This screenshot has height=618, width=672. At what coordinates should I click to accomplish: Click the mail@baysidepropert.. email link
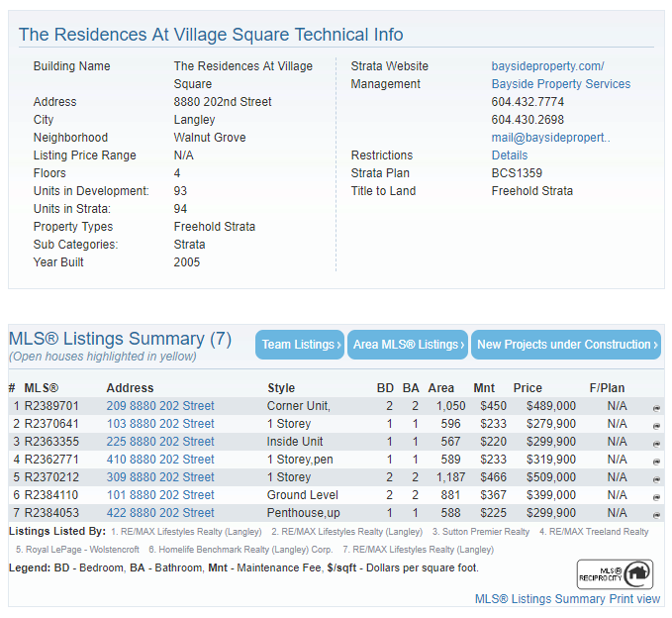(550, 138)
